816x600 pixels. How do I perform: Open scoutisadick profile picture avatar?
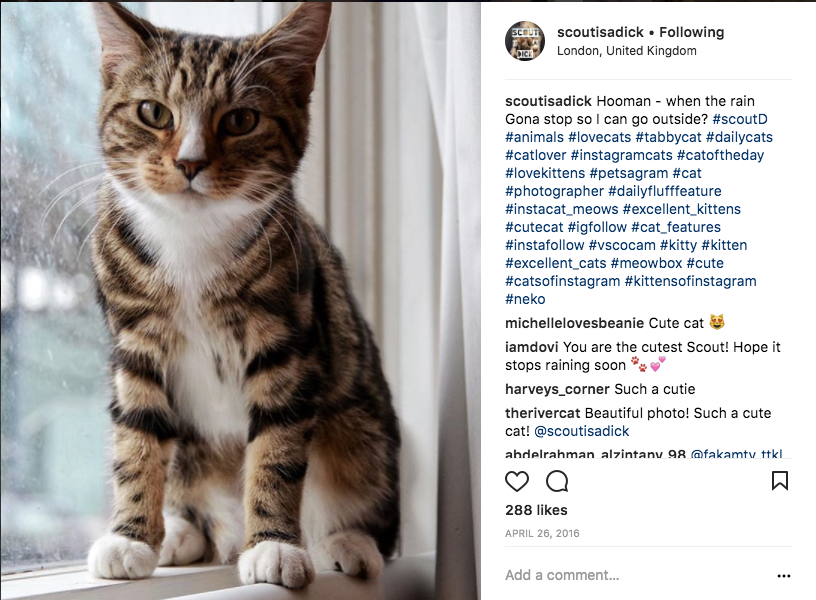[525, 41]
